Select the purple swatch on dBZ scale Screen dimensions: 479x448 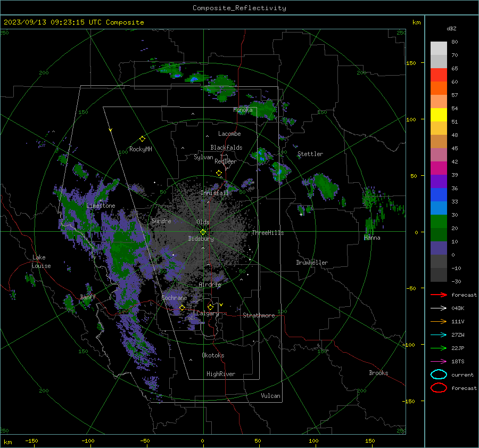[439, 182]
